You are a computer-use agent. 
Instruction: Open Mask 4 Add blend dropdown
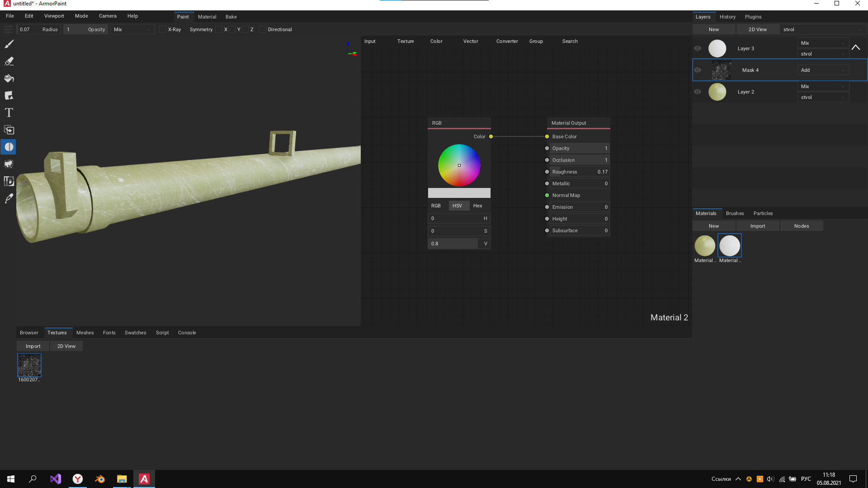[823, 70]
